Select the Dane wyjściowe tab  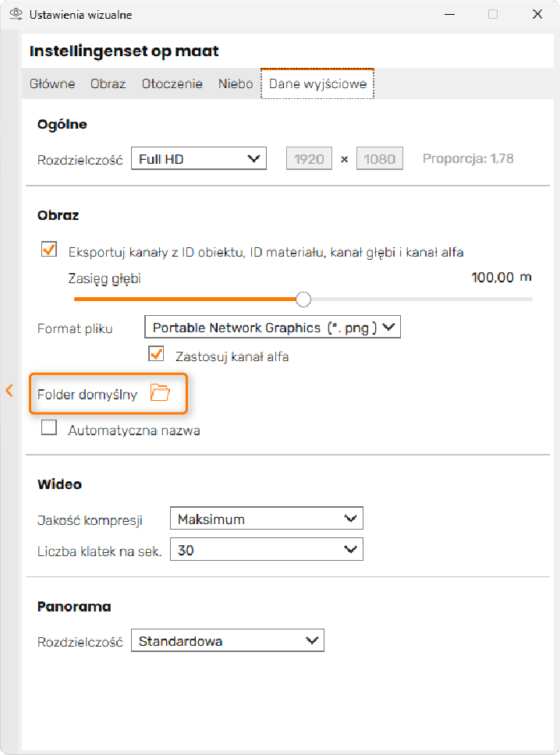[x=317, y=83]
